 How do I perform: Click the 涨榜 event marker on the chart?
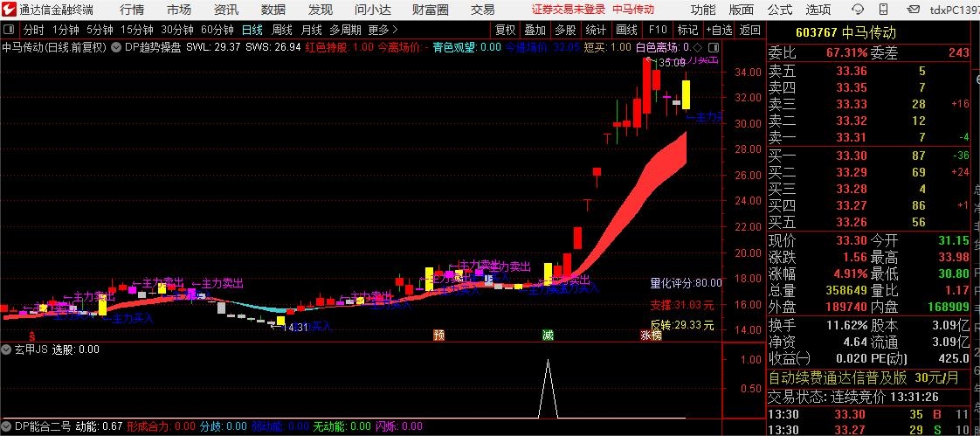click(x=651, y=336)
